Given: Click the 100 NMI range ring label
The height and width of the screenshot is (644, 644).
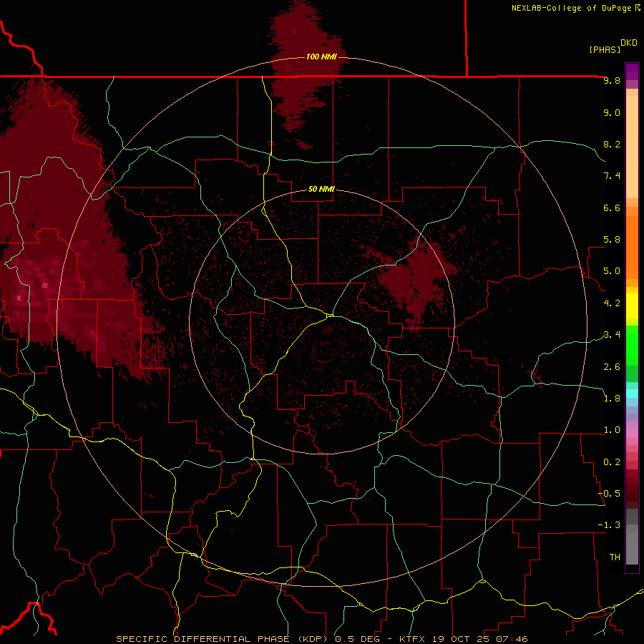Looking at the screenshot, I should (321, 57).
